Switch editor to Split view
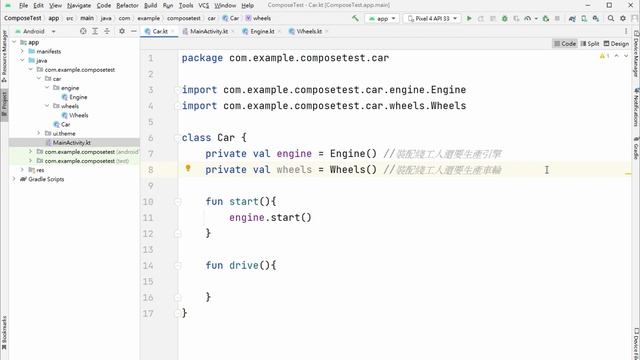The image size is (640, 360). pos(590,43)
